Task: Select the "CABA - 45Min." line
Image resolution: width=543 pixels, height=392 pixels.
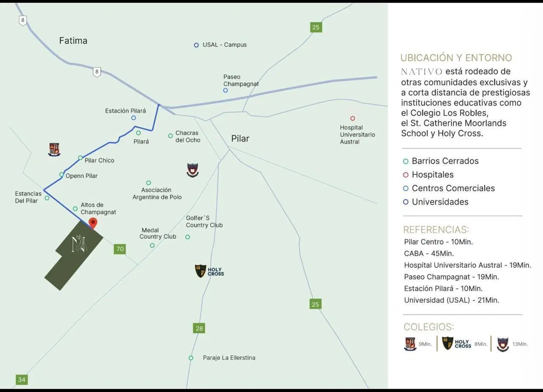Action: tap(429, 254)
